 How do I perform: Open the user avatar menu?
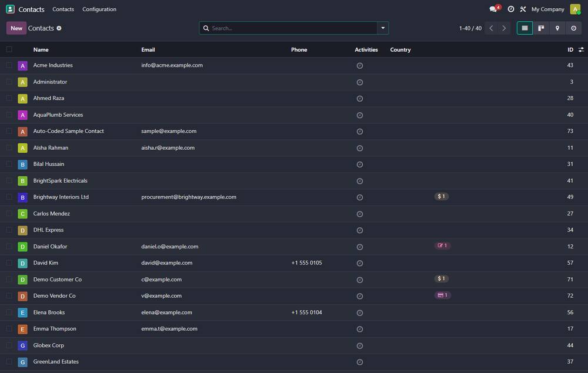point(575,9)
